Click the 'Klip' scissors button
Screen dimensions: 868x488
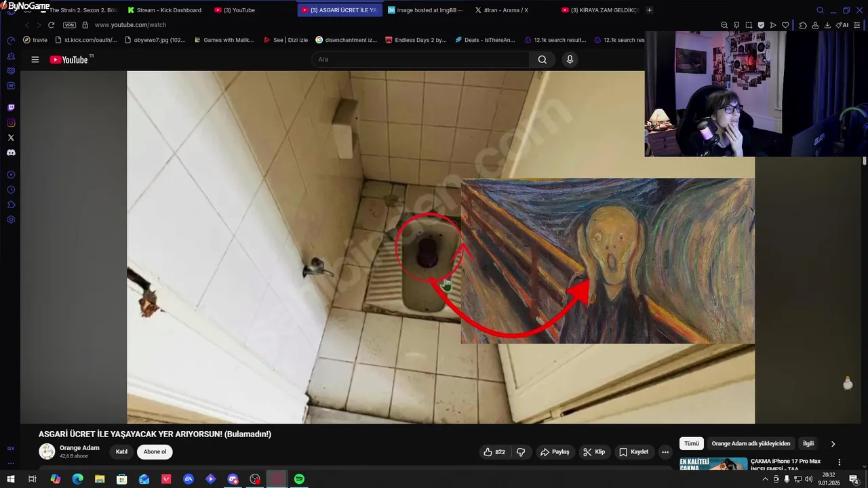pos(594,452)
